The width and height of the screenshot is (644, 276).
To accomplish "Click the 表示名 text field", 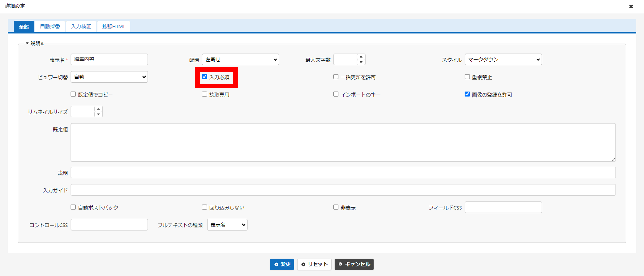I will 109,59.
